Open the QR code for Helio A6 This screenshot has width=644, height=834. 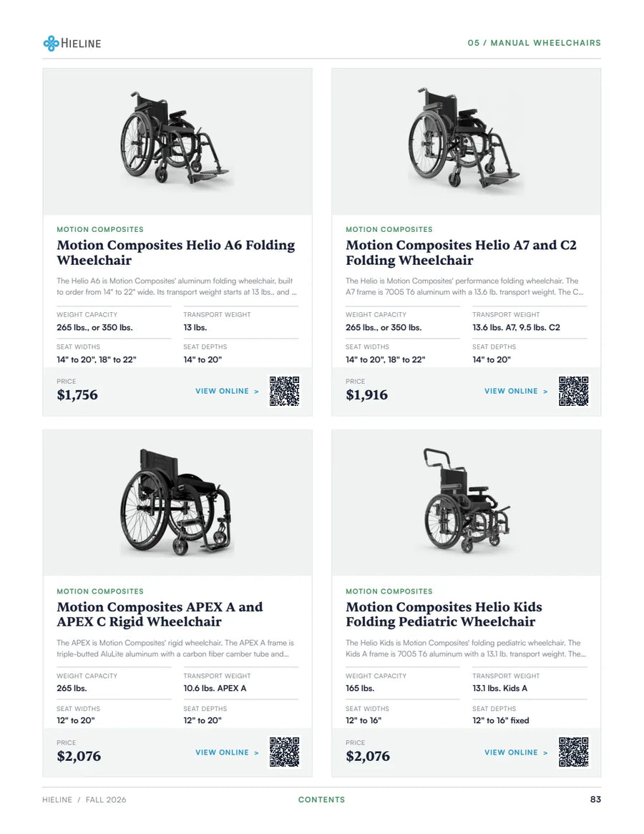[285, 391]
